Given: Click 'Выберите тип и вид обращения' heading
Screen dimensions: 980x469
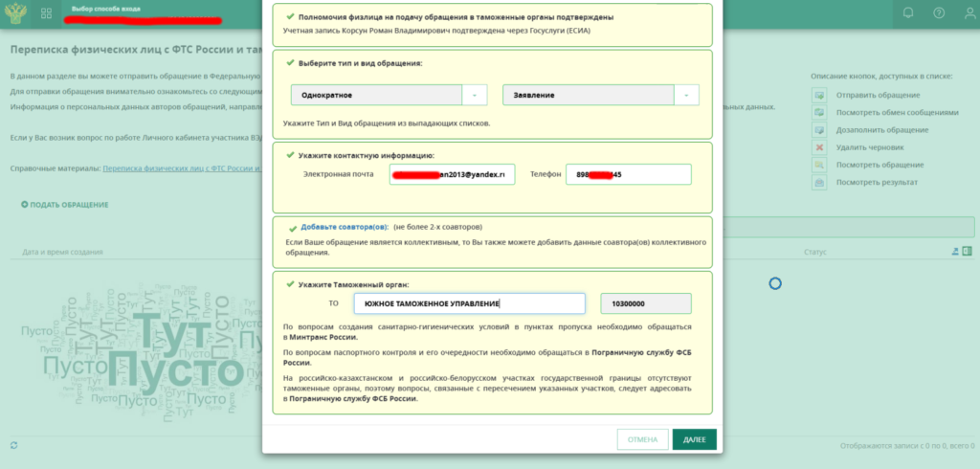Looking at the screenshot, I should tap(360, 63).
